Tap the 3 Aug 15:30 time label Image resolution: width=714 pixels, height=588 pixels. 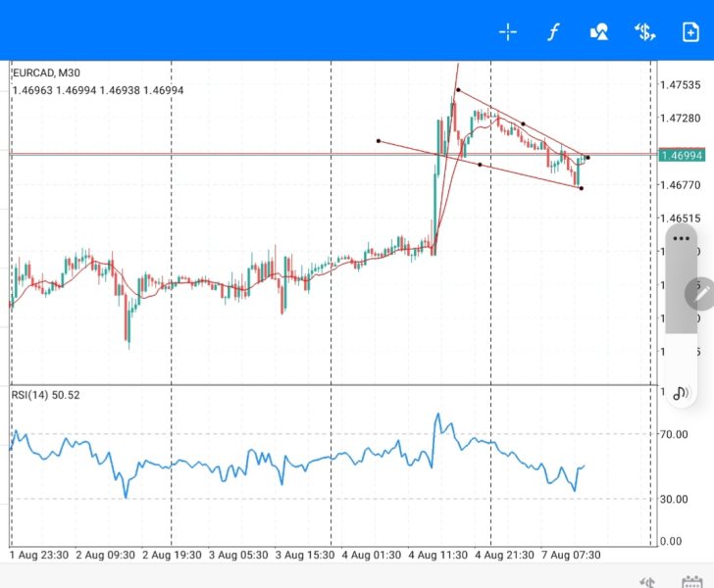[305, 556]
